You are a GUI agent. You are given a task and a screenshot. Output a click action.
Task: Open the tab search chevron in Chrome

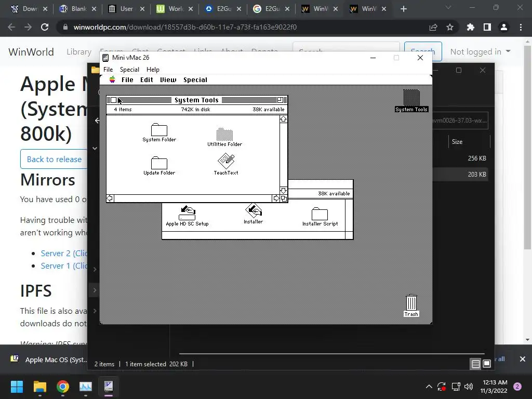click(x=448, y=7)
